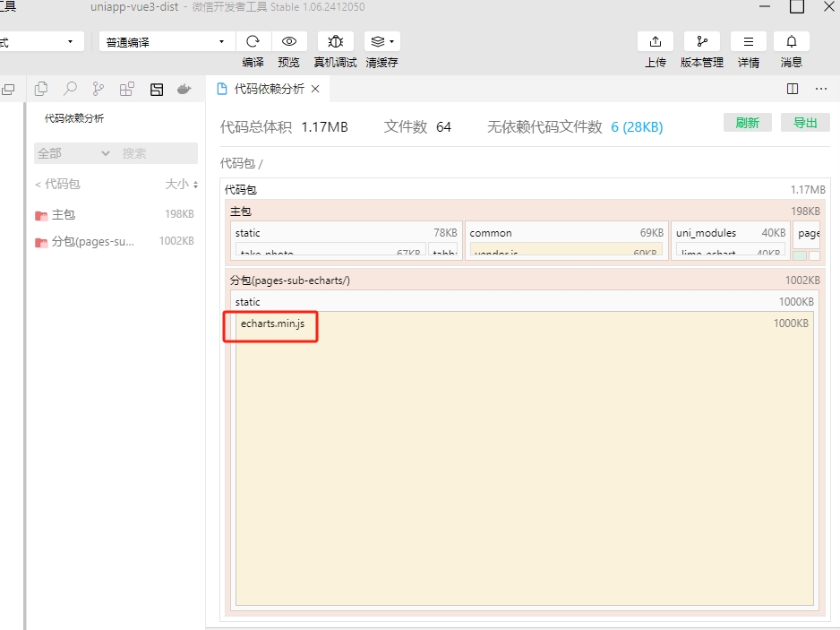Toggle 大小 size sort order
840x630 pixels.
(182, 184)
